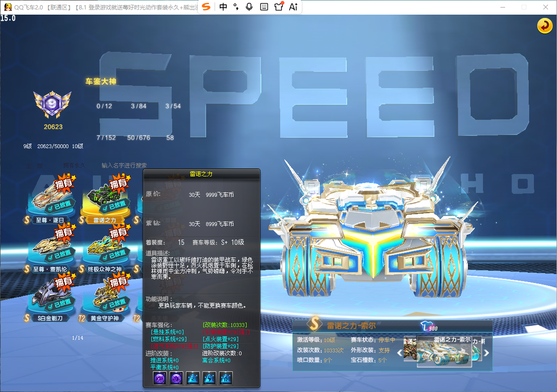Select the 雷诺之力-索尔 skin thumbnail
The width and height of the screenshot is (557, 392).
tap(444, 351)
